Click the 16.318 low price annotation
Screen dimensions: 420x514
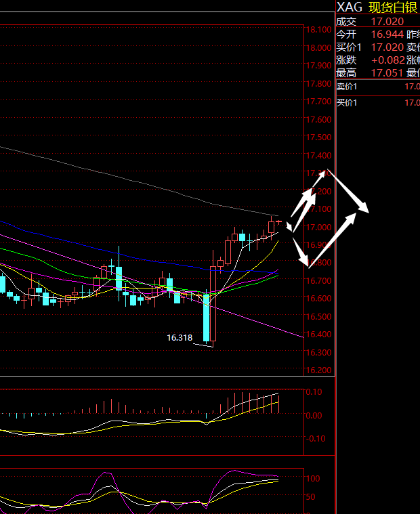180,338
